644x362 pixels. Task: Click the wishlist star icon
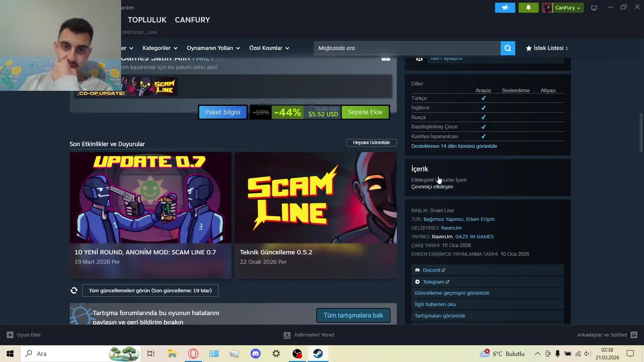click(x=529, y=48)
